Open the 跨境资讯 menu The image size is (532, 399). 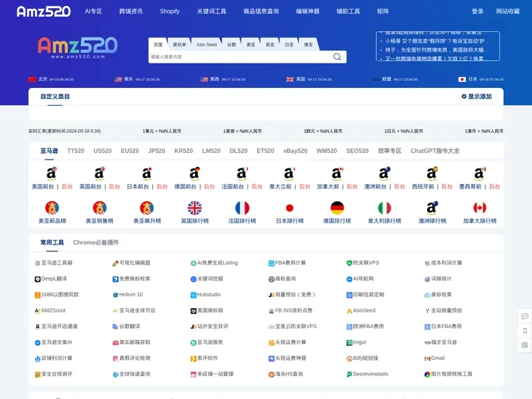(131, 12)
